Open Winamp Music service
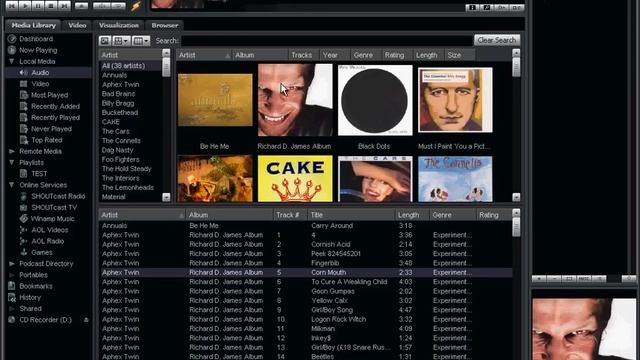Viewport: 640px width, 360px height. click(53, 219)
